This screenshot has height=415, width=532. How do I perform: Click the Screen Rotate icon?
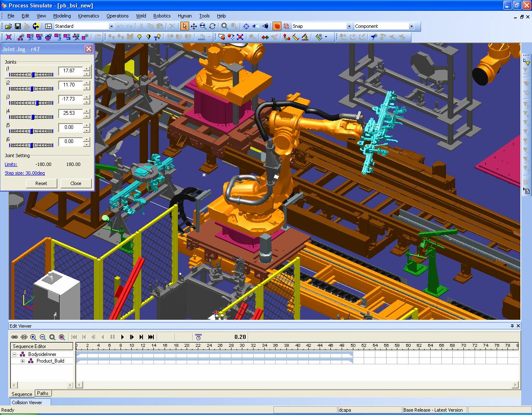(x=212, y=26)
